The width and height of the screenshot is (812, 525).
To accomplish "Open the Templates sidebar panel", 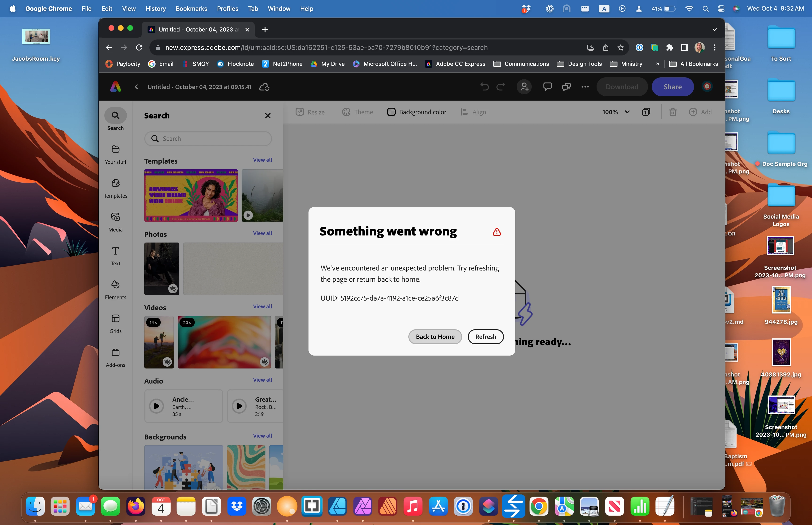I will coord(116,188).
